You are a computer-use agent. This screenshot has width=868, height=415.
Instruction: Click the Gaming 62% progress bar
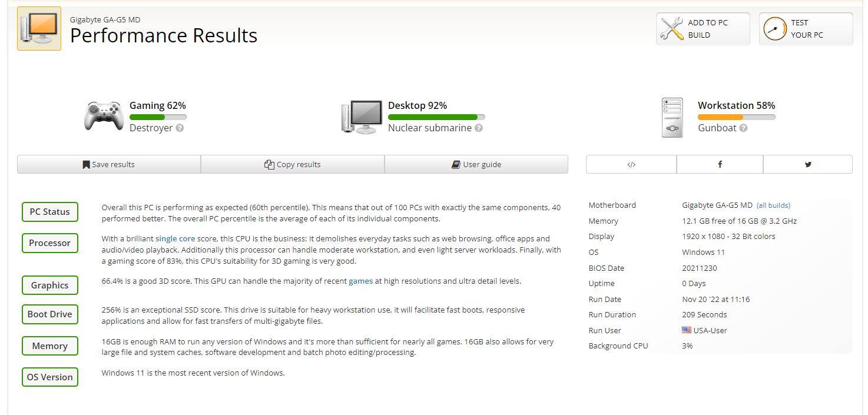158,117
